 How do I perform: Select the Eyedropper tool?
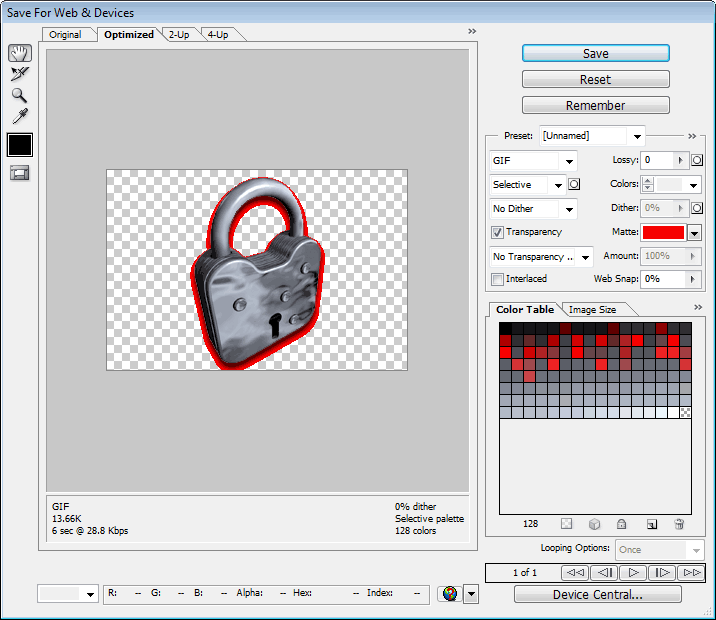click(x=20, y=116)
